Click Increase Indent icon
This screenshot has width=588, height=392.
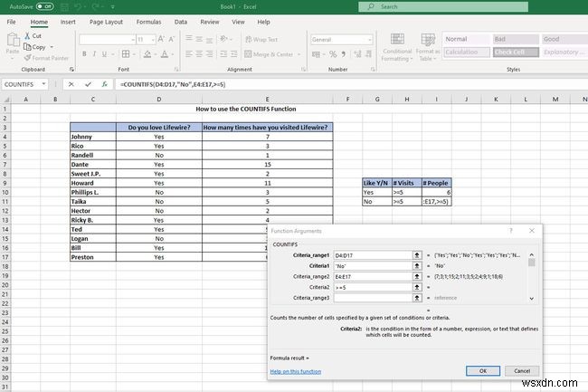[x=234, y=54]
